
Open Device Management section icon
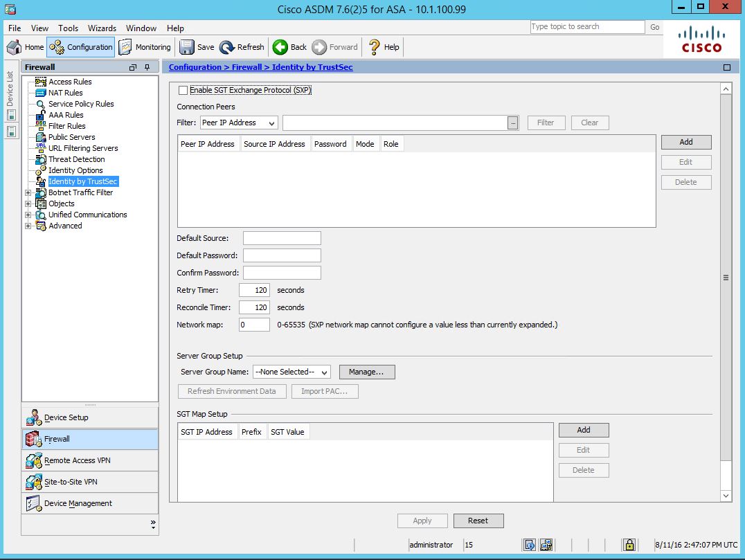[34, 503]
